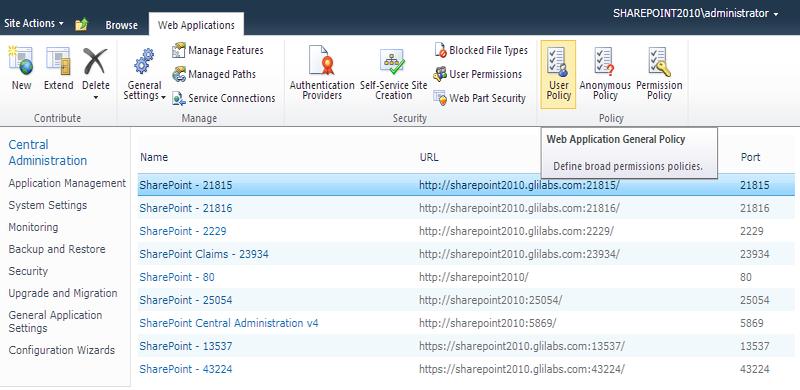Click the User Permissions icon
800x390 pixels.
[440, 74]
